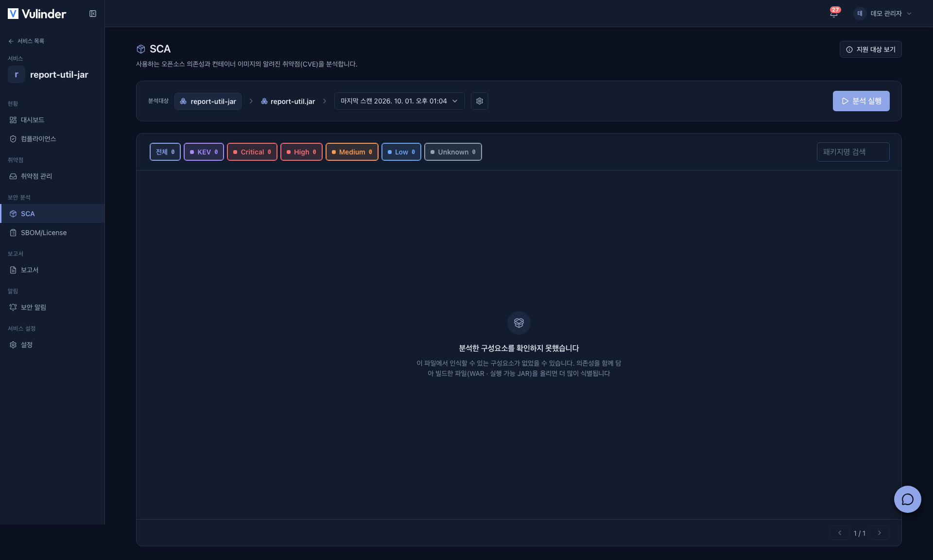Toggle the Unknown filter chip

(453, 152)
